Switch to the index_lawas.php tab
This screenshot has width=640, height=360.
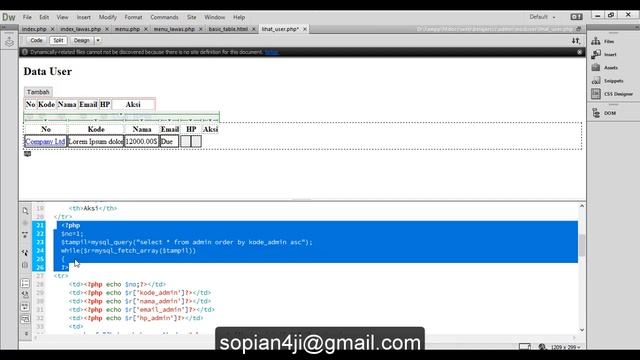tap(80, 29)
